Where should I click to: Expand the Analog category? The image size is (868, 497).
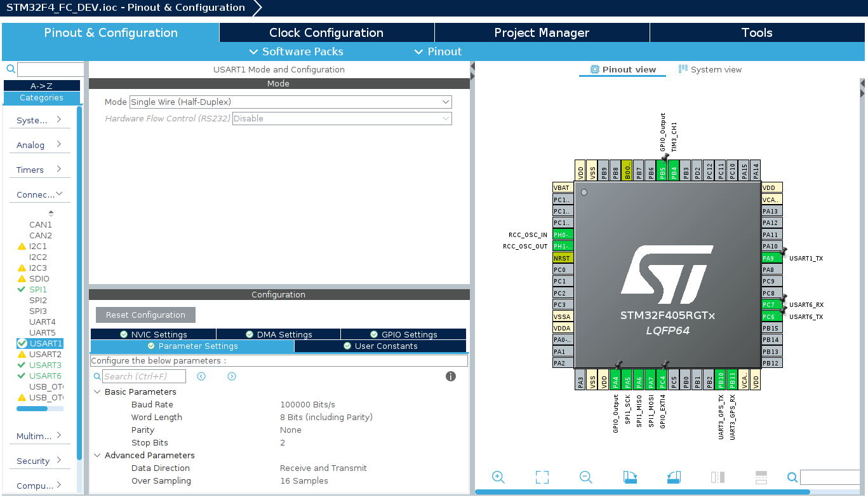click(x=39, y=145)
